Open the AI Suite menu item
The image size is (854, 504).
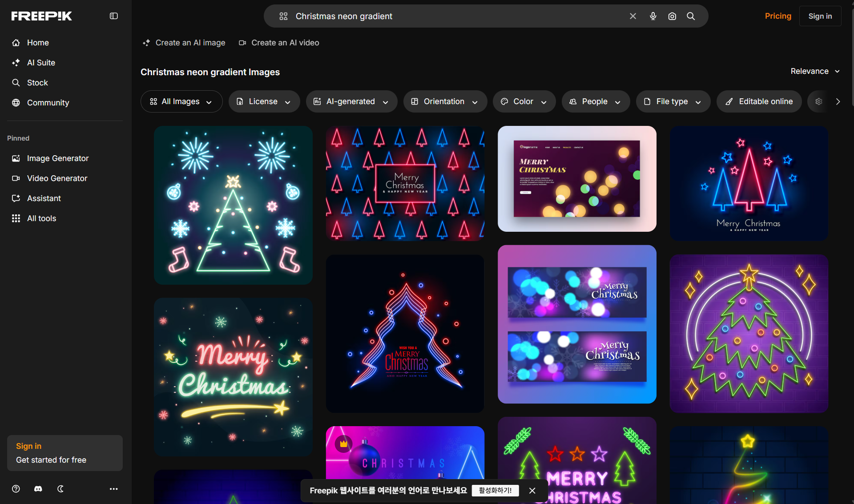[x=41, y=63]
